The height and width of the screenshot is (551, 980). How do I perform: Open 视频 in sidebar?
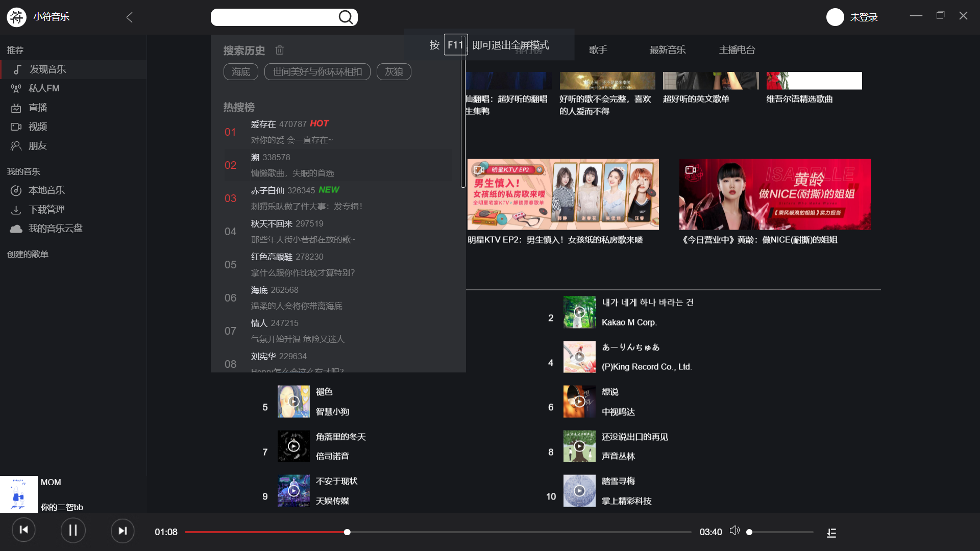(73, 127)
